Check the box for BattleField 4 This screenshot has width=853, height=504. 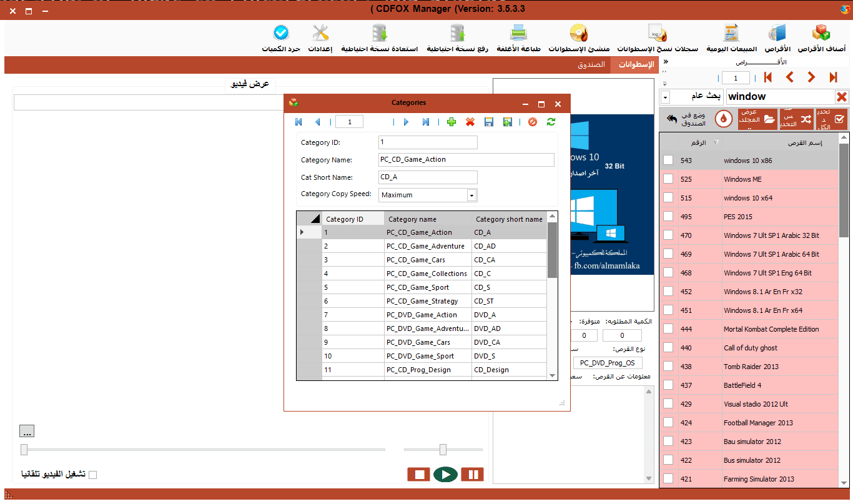point(668,385)
